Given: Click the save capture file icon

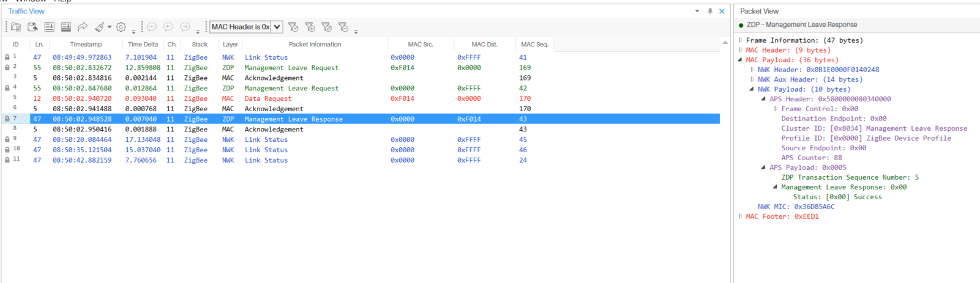Looking at the screenshot, I should tap(32, 27).
